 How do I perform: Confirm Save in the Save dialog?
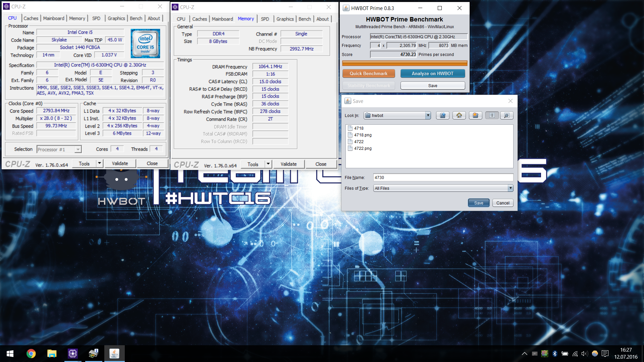tap(479, 203)
